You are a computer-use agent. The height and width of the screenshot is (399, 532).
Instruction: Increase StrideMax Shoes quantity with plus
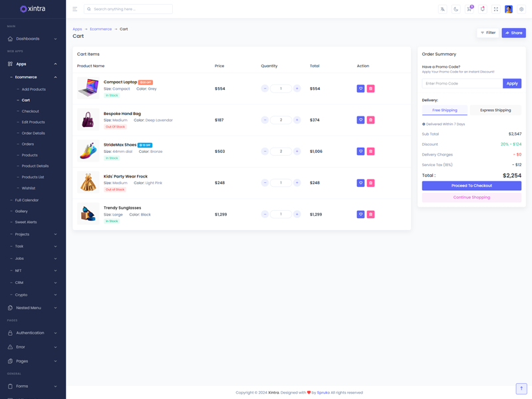pos(297,151)
